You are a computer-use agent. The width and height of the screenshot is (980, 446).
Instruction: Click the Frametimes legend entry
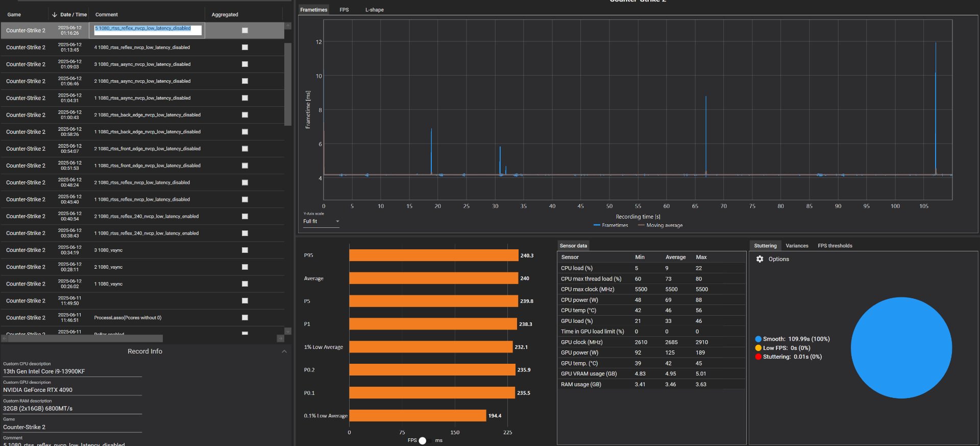coord(610,225)
